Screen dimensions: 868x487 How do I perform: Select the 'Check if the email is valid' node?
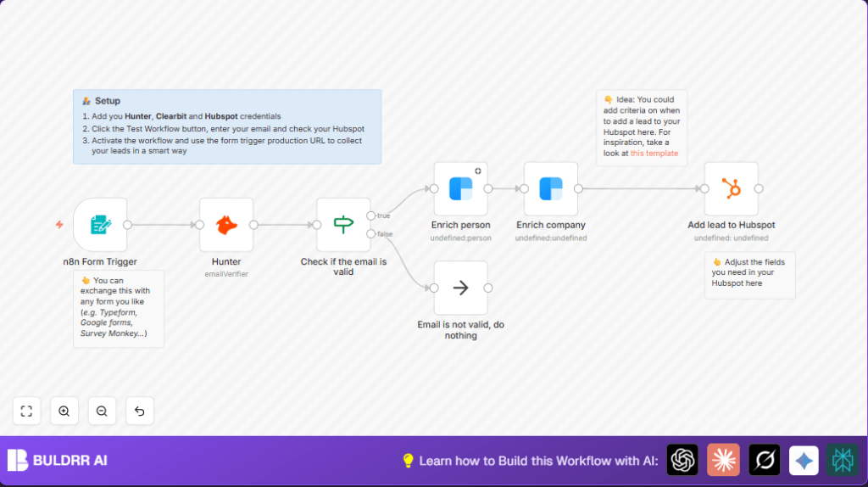tap(343, 224)
